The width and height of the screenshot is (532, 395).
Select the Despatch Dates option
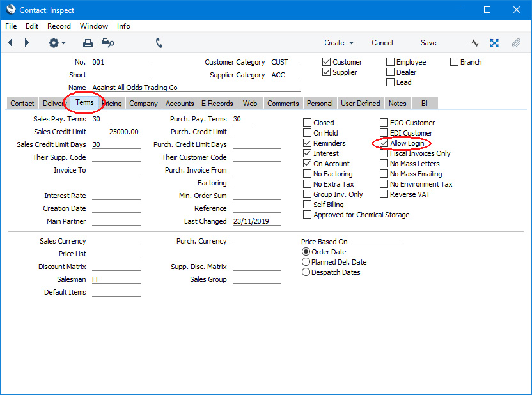[306, 272]
